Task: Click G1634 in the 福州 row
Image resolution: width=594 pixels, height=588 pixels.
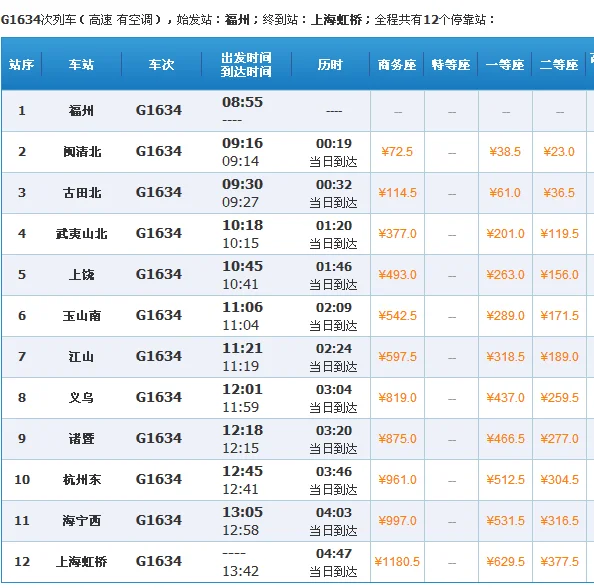Action: (x=159, y=110)
